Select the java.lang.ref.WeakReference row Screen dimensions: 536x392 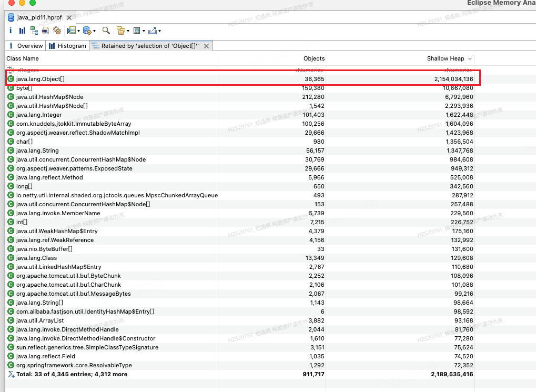coord(240,240)
